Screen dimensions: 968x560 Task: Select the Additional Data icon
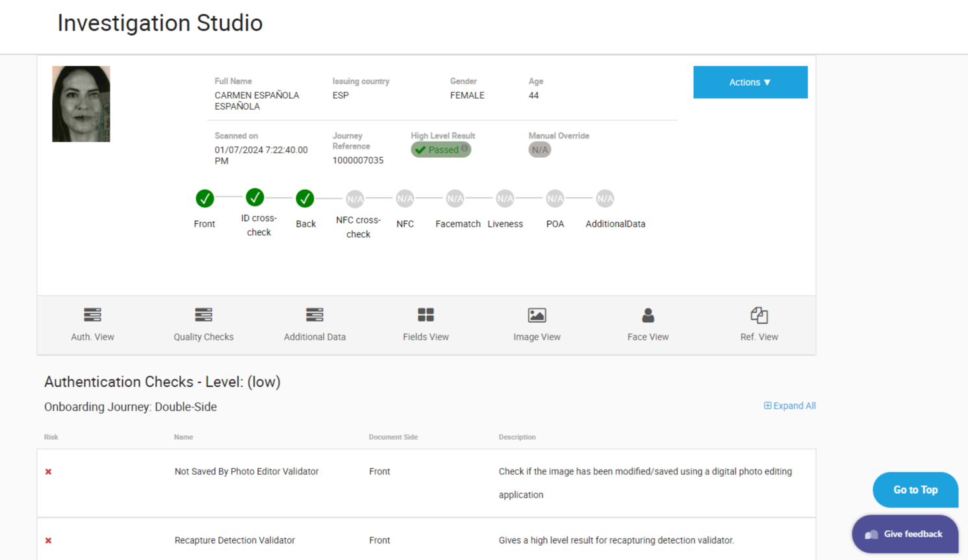click(314, 316)
